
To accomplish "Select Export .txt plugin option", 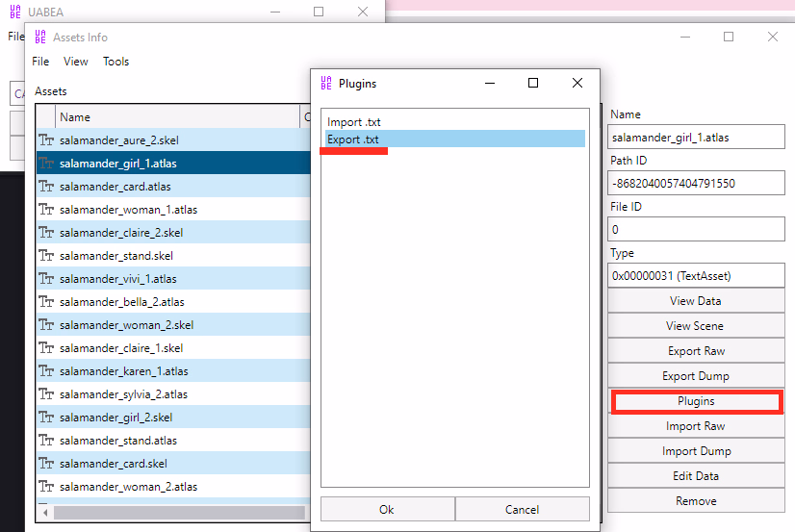I will [x=353, y=139].
